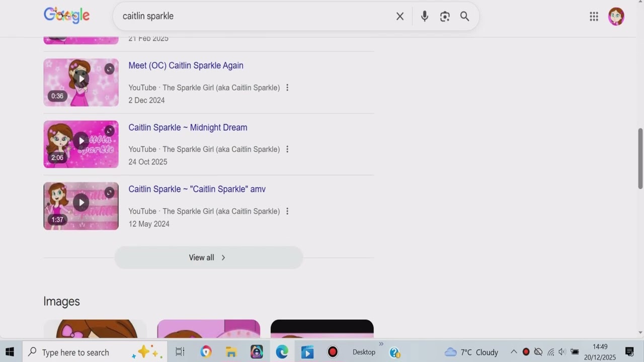Click the scrollbar down arrow
The height and width of the screenshot is (362, 644).
[x=640, y=333]
